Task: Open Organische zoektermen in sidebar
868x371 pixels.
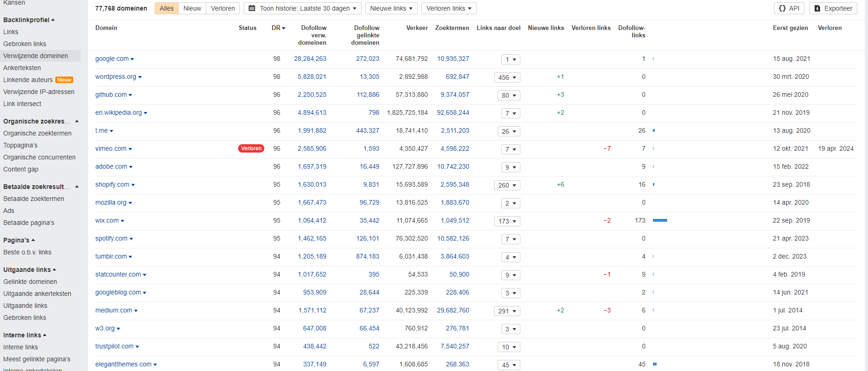Action: click(37, 133)
